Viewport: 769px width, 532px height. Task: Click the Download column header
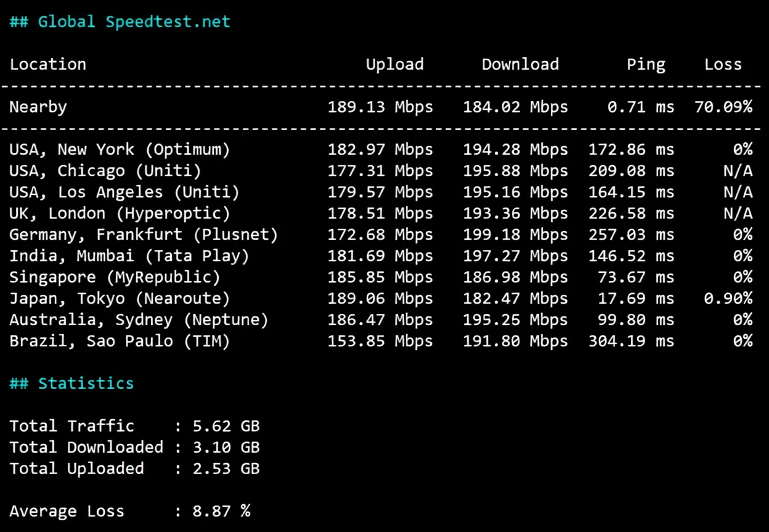520,65
